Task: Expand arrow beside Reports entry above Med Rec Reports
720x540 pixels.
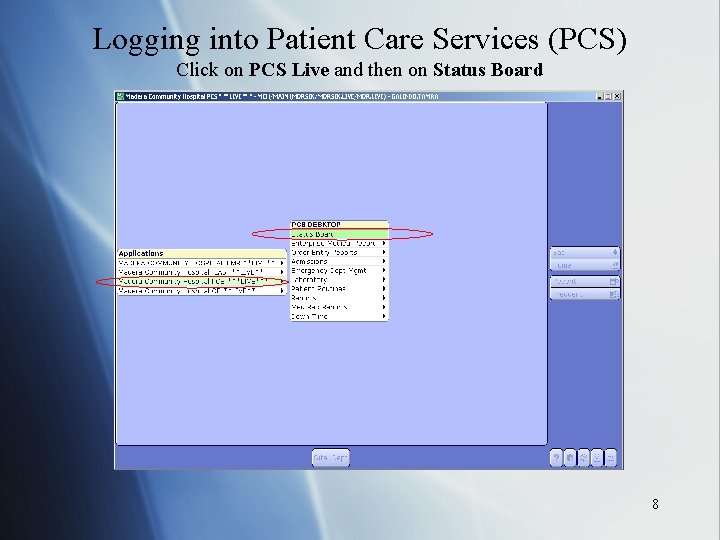Action: [384, 298]
